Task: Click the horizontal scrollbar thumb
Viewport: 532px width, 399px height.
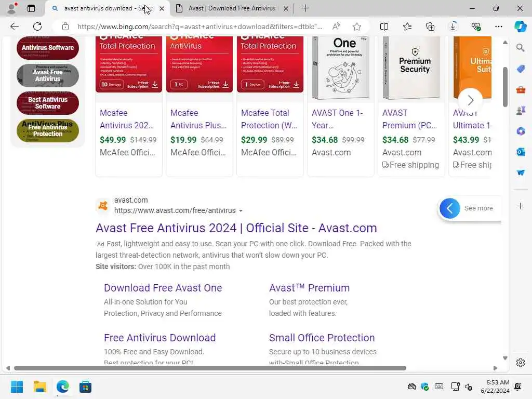Action: (x=210, y=368)
